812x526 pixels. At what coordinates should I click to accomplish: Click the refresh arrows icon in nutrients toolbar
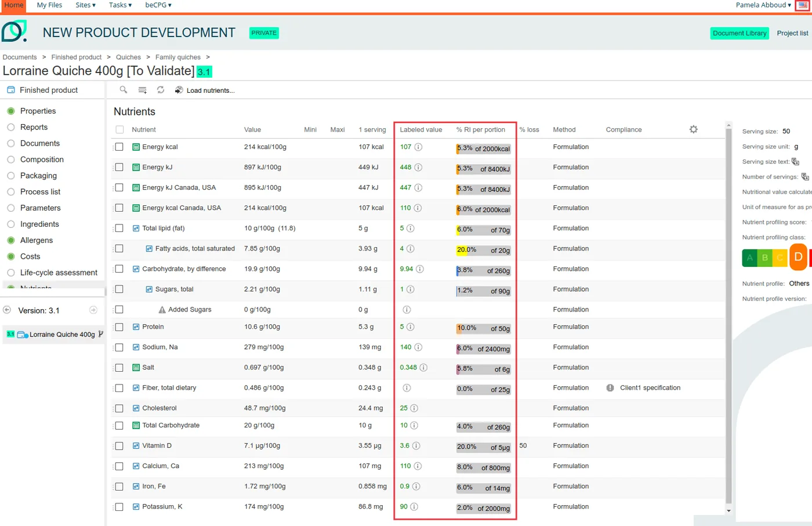coord(161,90)
